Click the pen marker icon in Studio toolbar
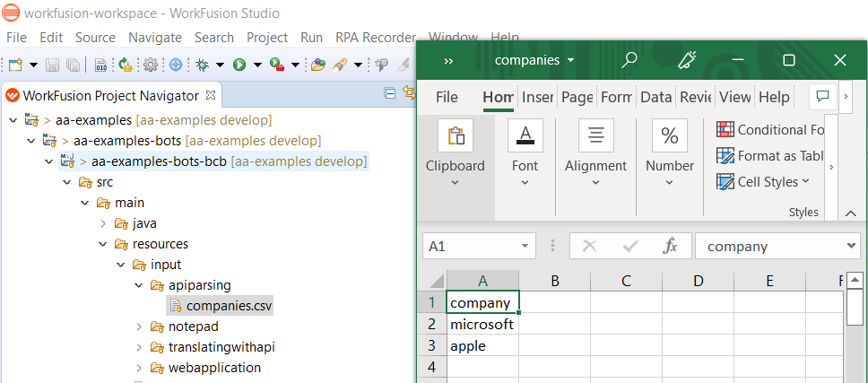This screenshot has height=383, width=868. (x=339, y=65)
